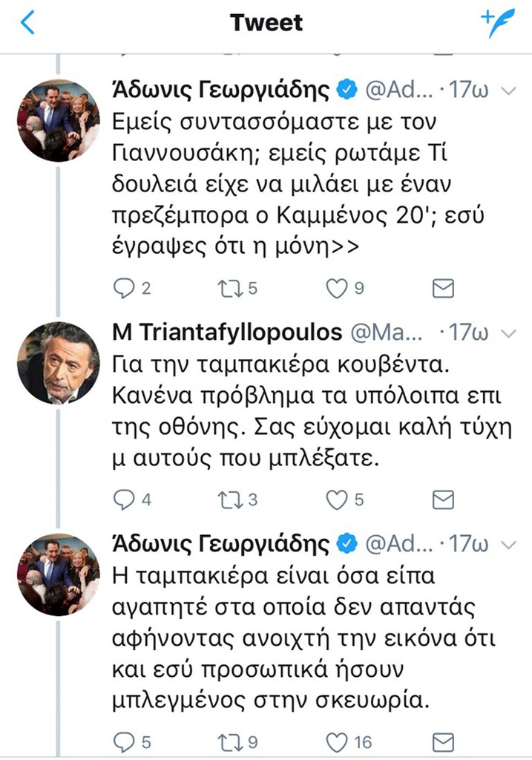Screen dimensions: 532x760
Task: Retweet M Triantafyllopoulos's tweet
Action: point(229,500)
